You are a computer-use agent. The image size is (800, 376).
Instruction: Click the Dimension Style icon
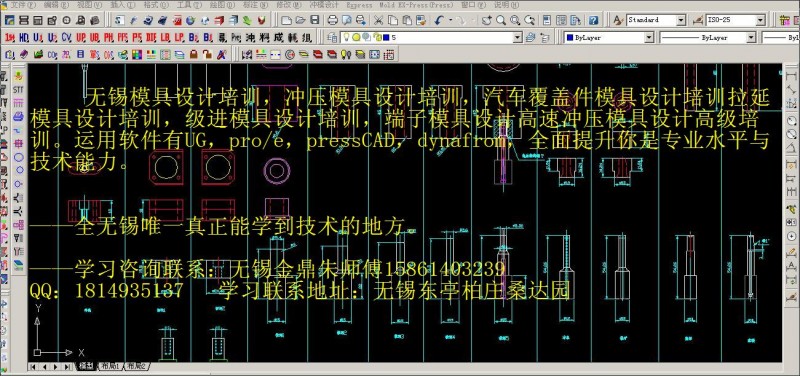tap(697, 20)
